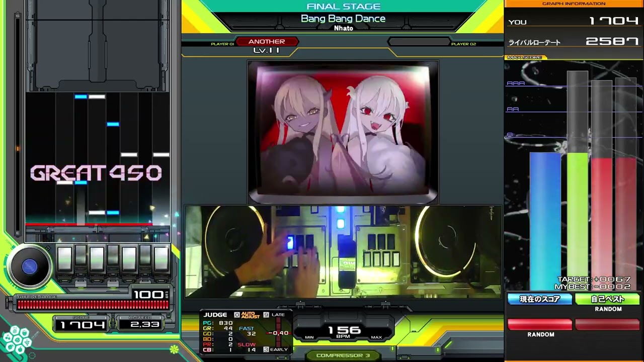Click the artist name Nhato
This screenshot has width=644, height=362.
[x=344, y=28]
